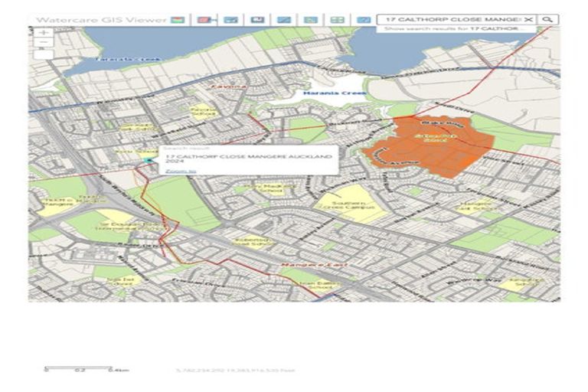Choose 'Show search results for 17 CALTHOR...' suggestion
This screenshot has width=588, height=392.
(452, 29)
